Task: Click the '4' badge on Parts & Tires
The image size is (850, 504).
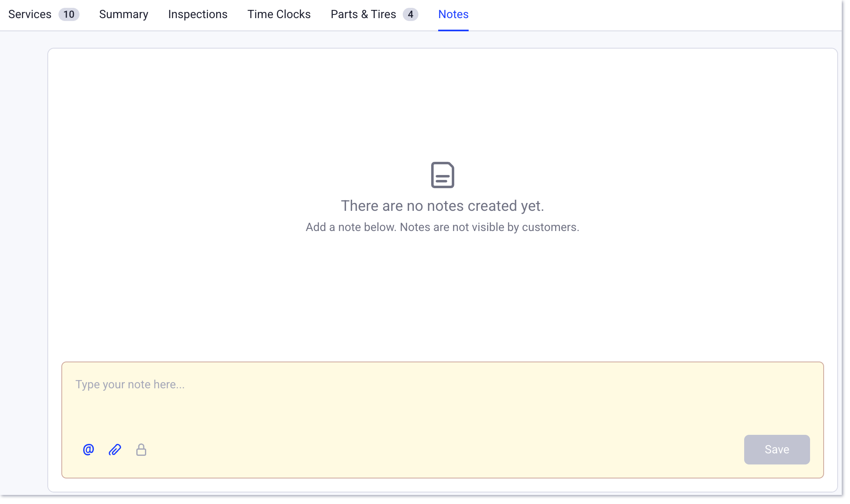Action: point(410,14)
